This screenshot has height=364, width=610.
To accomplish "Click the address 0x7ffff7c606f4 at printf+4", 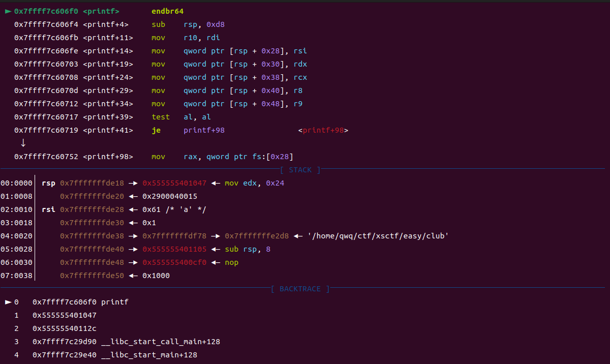I will click(46, 24).
